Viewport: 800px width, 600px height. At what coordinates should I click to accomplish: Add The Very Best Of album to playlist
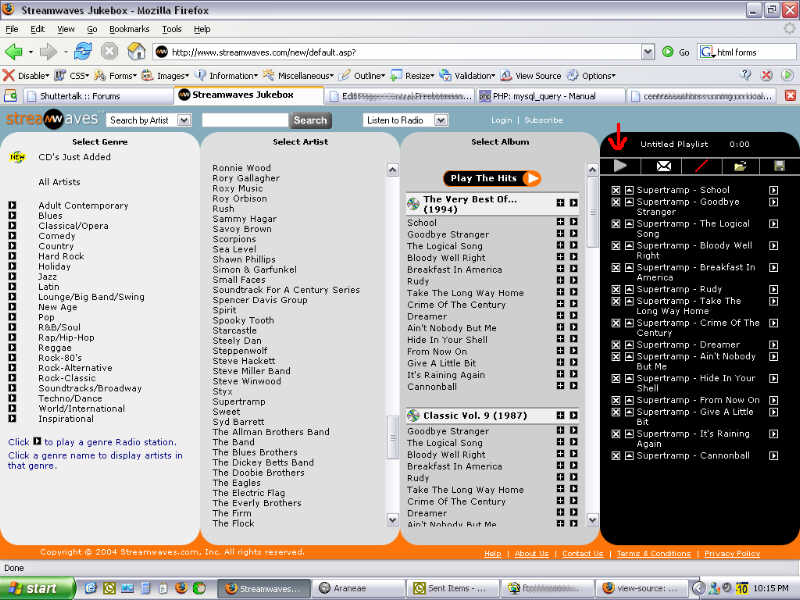point(560,203)
